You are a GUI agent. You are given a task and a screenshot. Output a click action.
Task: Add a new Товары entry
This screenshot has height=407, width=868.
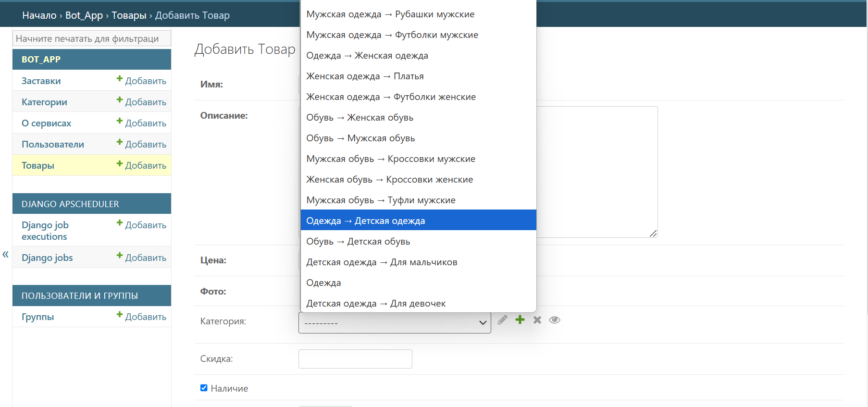[x=141, y=165]
